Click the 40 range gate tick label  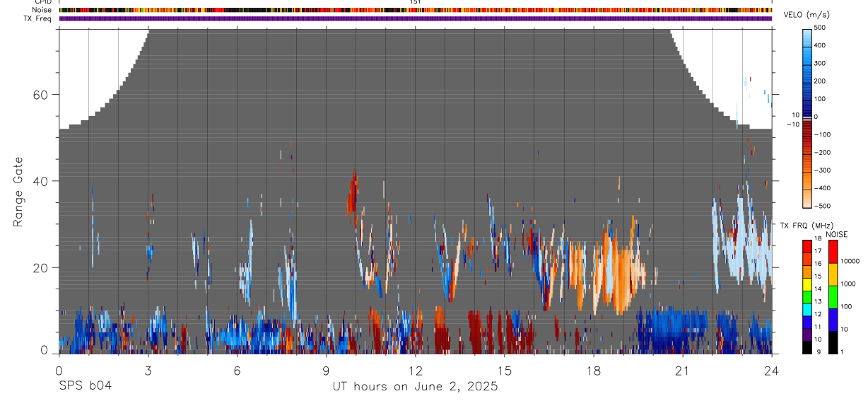[x=40, y=181]
